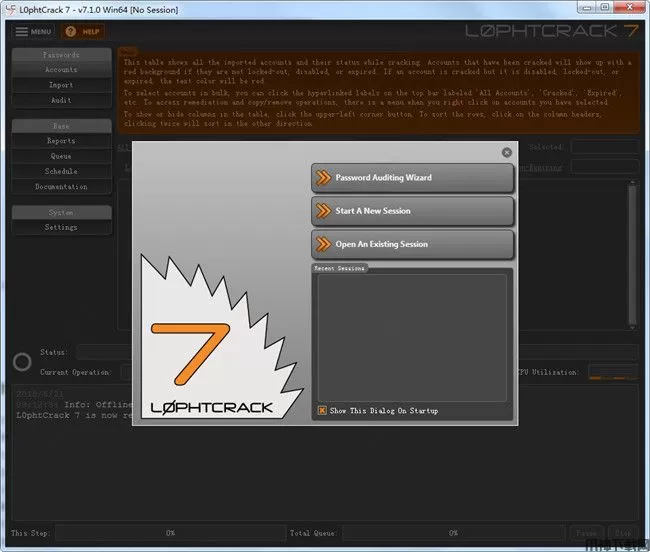Viewport: 650px width, 552px height.
Task: Click the 'LOphtCrack 7 is now' log line
Action: [74, 415]
